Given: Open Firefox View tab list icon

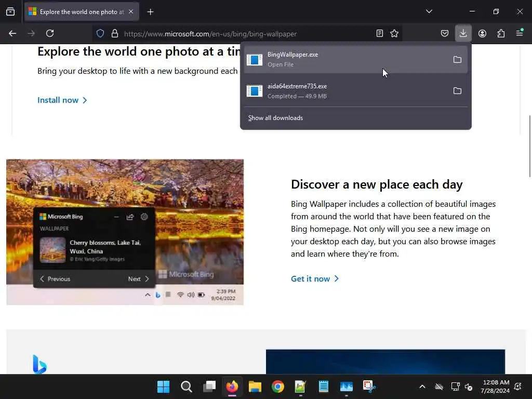Looking at the screenshot, I should (10, 12).
